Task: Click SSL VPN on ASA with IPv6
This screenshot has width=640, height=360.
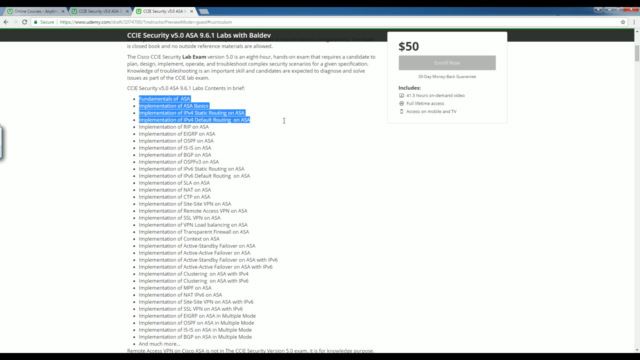Action: (191, 309)
